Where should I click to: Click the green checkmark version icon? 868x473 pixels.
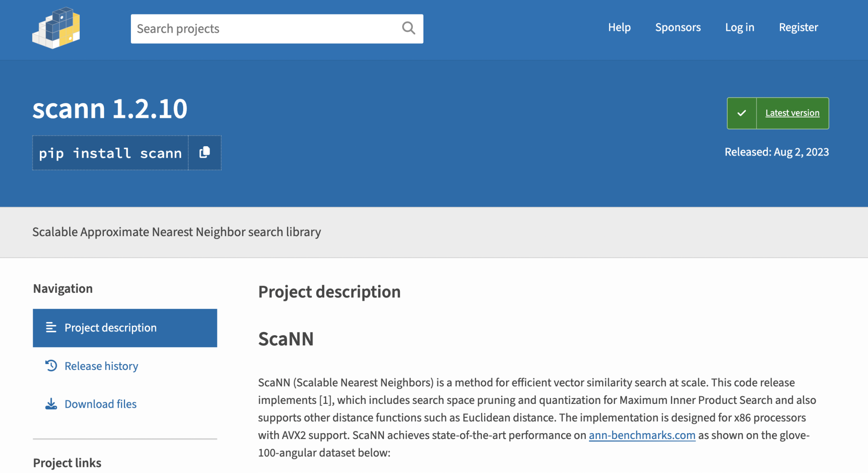[741, 113]
